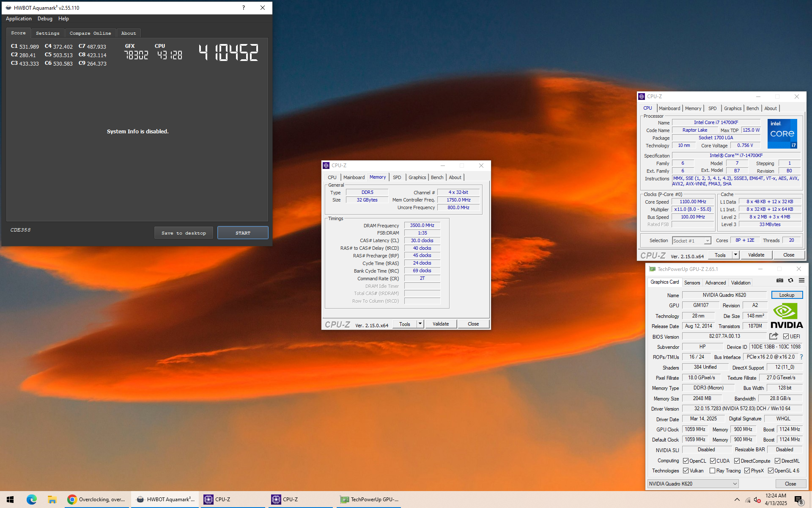Expand Tools dropdown arrow in CPU-Z Memory window
The image size is (812, 508).
[420, 324]
